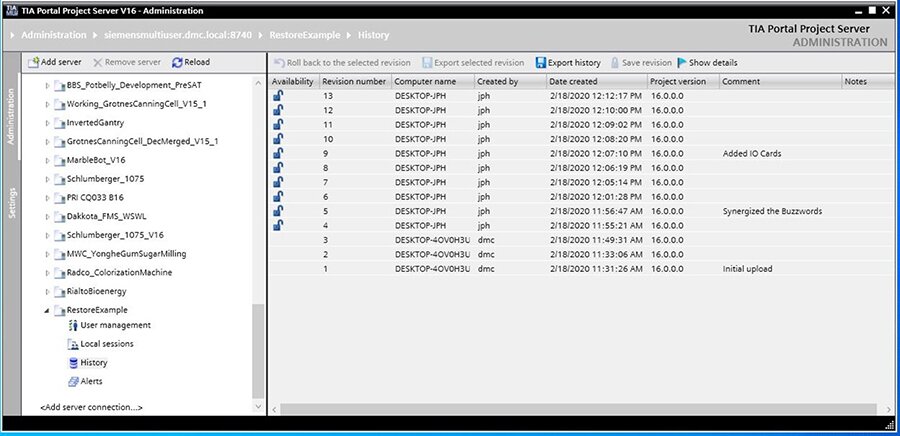Select the Schlumberger_1075_V16 project
900x436 pixels.
coord(115,235)
